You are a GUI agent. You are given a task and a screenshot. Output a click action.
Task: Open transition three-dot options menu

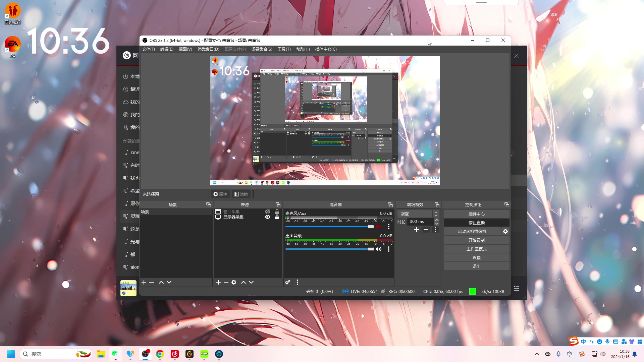point(435,230)
